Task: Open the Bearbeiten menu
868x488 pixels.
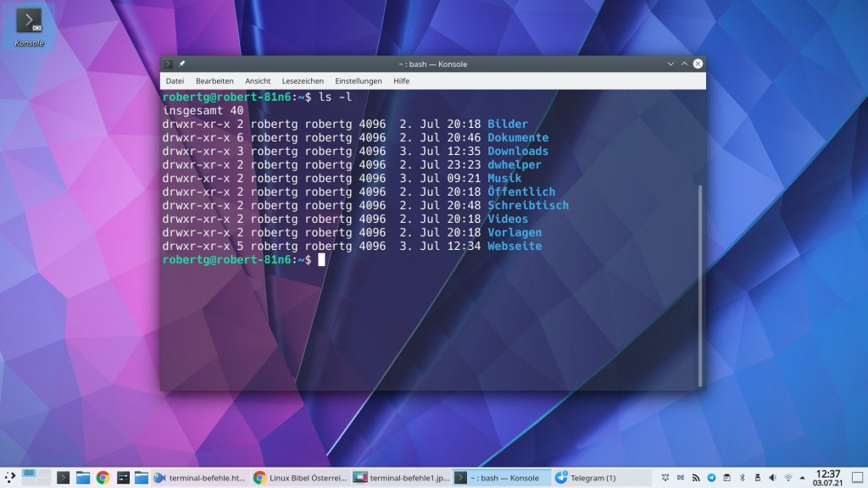Action: point(214,80)
